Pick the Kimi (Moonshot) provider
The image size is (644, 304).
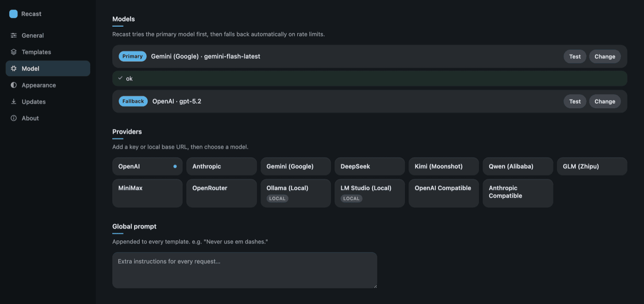(x=444, y=166)
